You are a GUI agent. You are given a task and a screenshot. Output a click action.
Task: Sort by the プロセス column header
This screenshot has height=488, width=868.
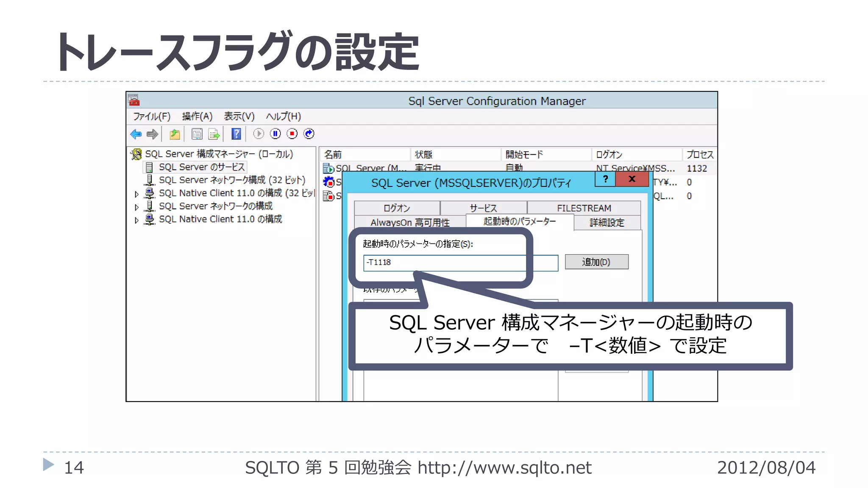[x=700, y=154]
